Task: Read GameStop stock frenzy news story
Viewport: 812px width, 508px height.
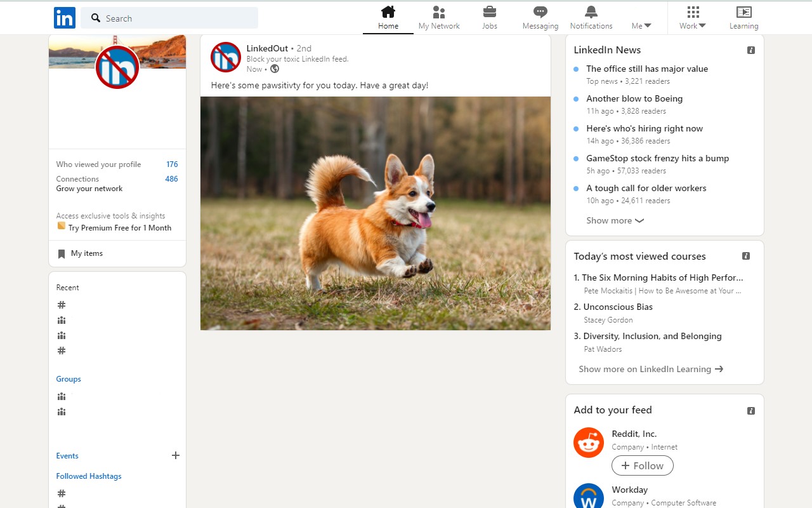Action: click(657, 158)
